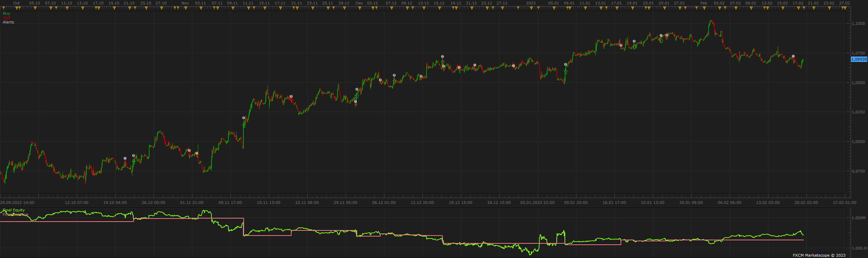Click the 26.10 00:00 time label
Image resolution: width=868 pixels, height=258 pixels.
153,203
